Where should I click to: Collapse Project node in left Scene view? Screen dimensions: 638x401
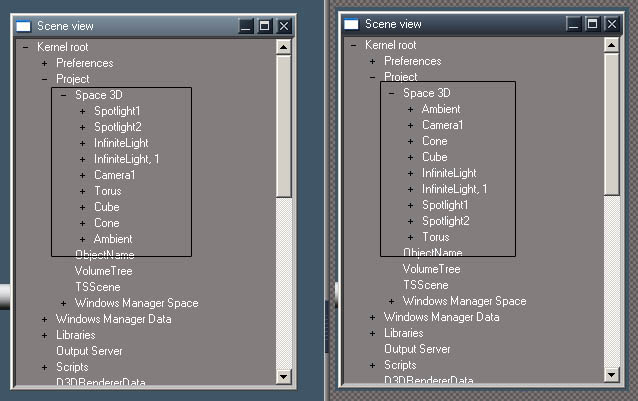click(x=44, y=79)
